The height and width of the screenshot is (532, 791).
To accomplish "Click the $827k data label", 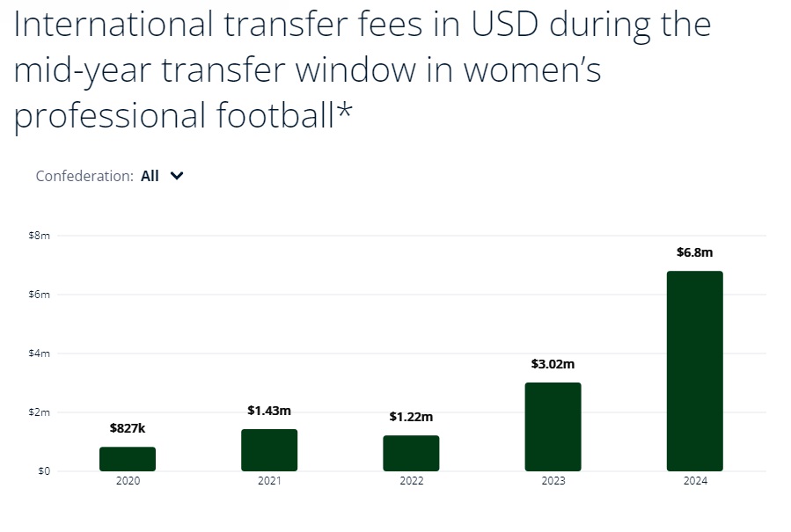I will (x=128, y=428).
